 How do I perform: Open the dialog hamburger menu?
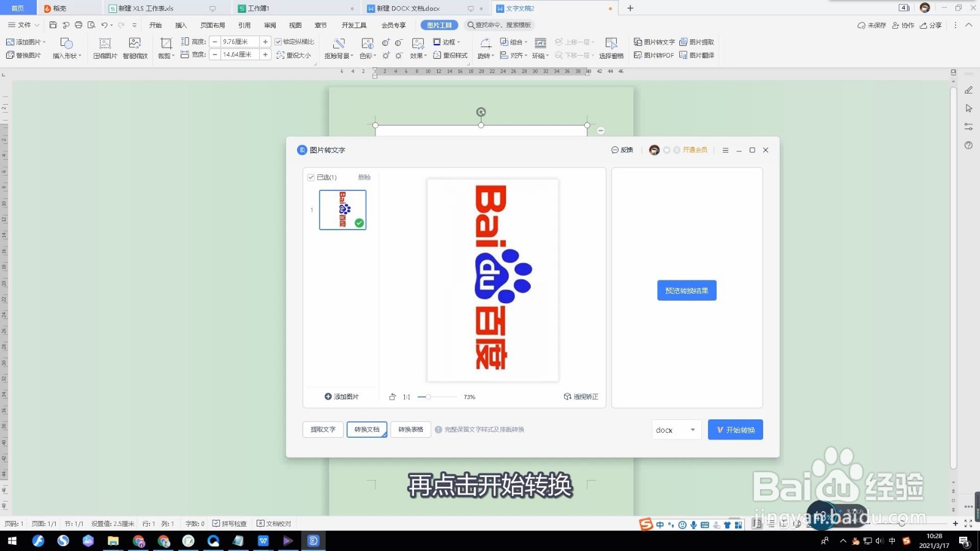(x=725, y=150)
